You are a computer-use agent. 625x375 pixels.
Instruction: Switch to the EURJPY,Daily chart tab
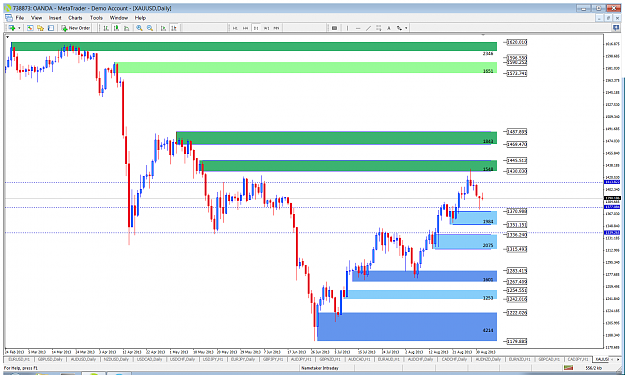click(244, 359)
